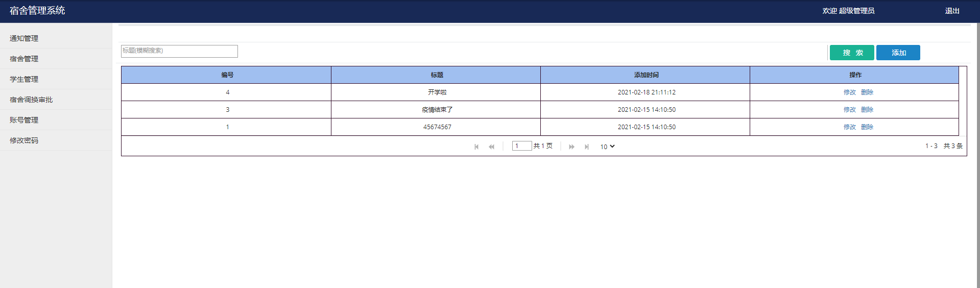The height and width of the screenshot is (288, 980).
Task: Click ID cell 3
Action: [x=226, y=110]
